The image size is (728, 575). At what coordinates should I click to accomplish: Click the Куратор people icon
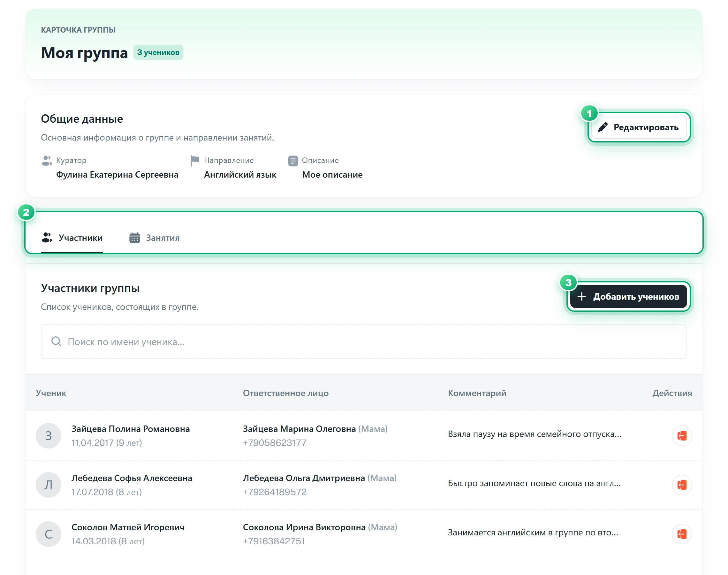coord(47,161)
